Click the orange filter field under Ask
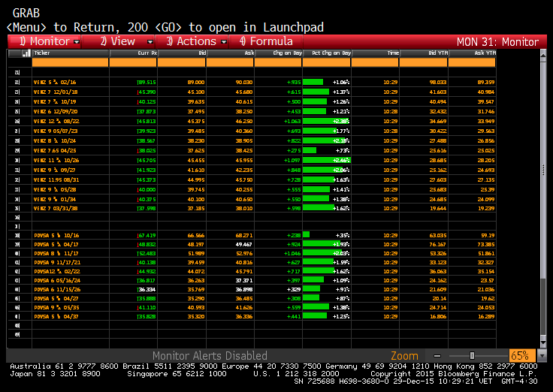 (230, 62)
